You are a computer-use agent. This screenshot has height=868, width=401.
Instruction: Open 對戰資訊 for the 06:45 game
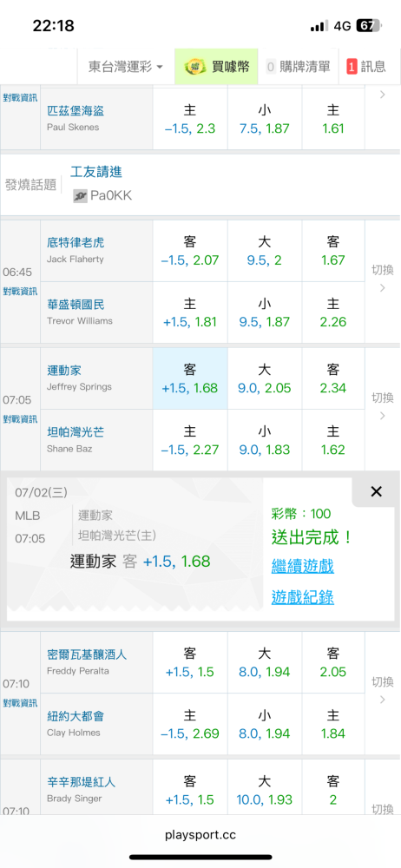click(x=21, y=291)
